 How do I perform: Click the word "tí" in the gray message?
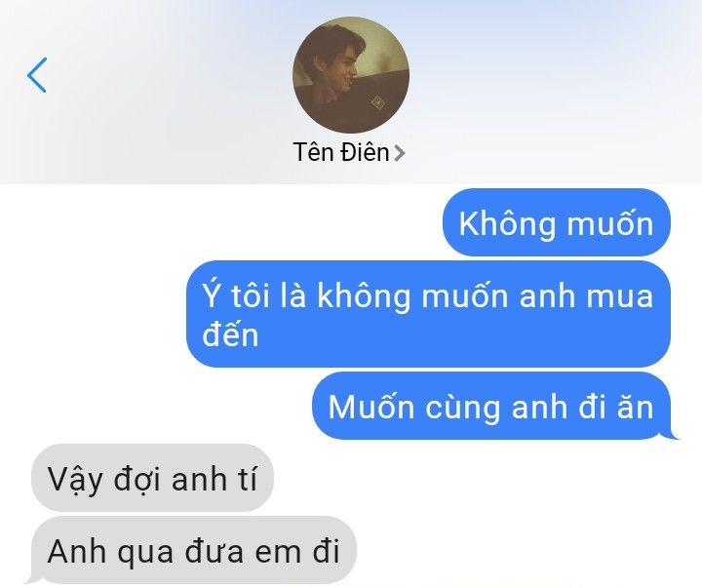click(248, 478)
